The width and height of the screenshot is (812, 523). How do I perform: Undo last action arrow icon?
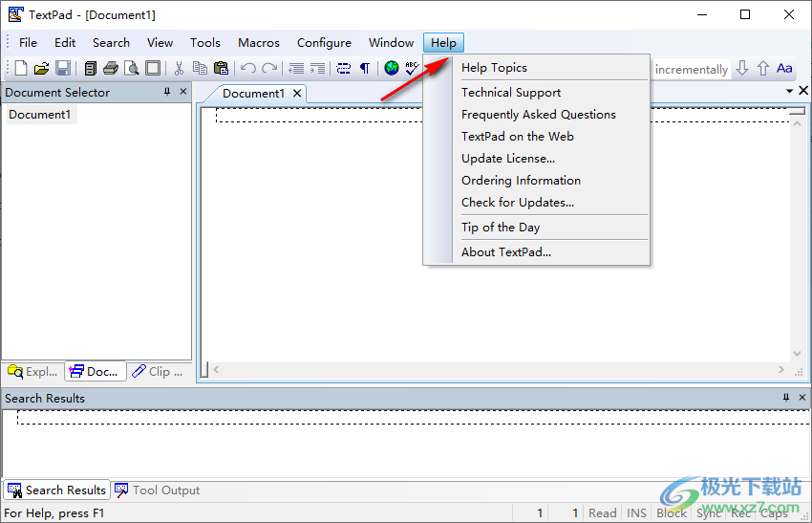[248, 68]
